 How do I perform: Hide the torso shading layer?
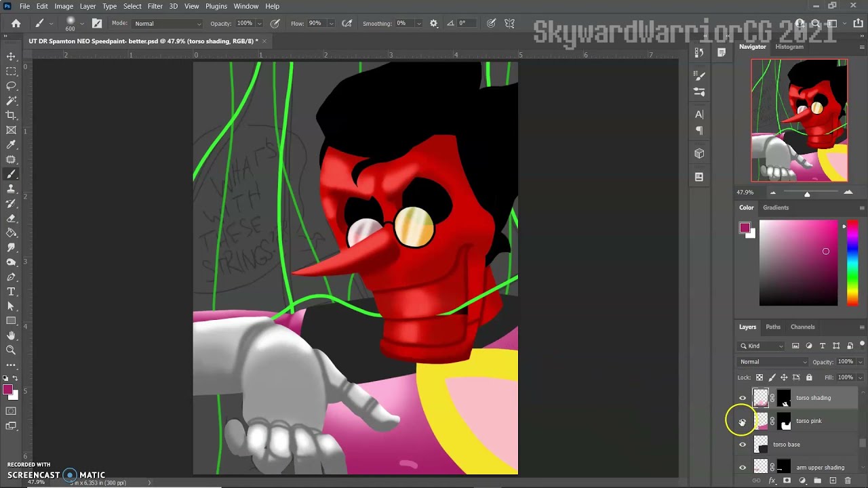[x=743, y=399]
